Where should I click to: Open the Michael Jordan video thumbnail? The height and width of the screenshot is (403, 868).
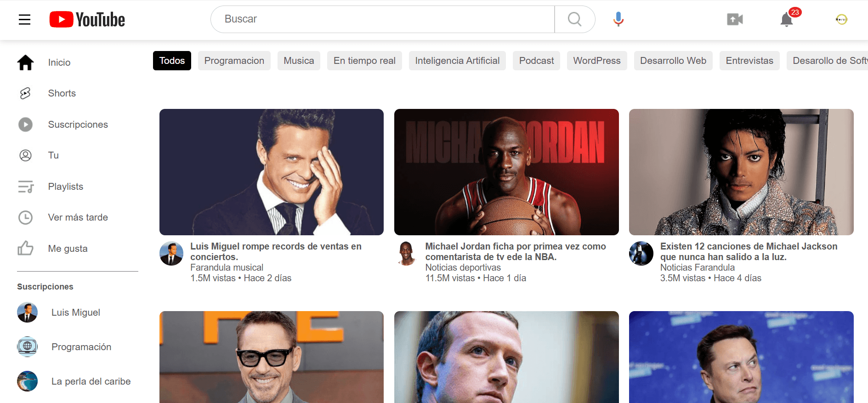(506, 172)
